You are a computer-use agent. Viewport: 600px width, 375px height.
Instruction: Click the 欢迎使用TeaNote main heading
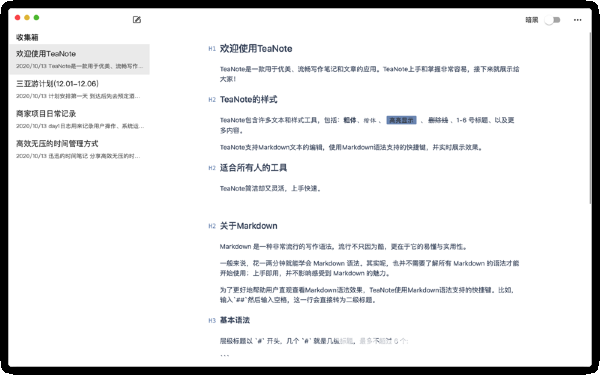click(256, 49)
